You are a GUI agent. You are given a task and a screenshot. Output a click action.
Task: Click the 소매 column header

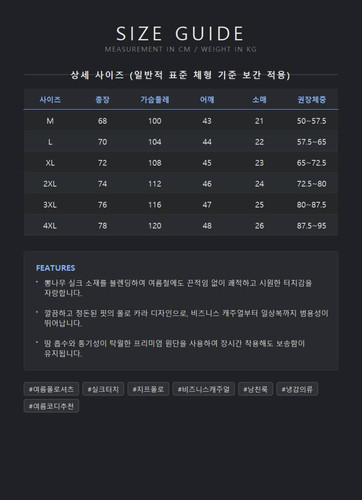point(259,99)
